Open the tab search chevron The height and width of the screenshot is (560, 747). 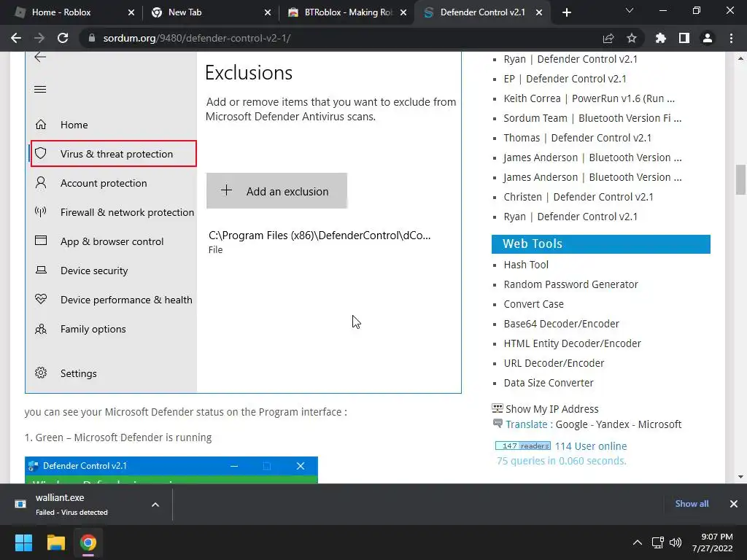630,10
